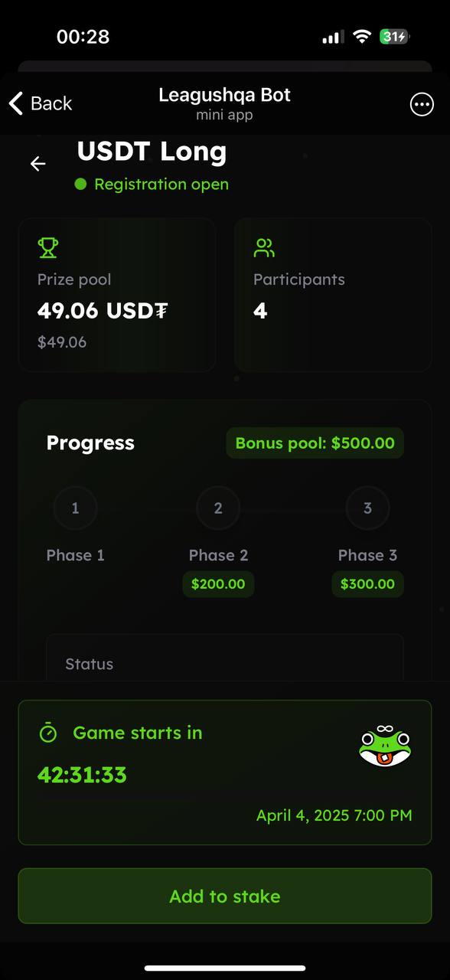The image size is (450, 980).
Task: Tap the green Registration open status dot
Action: coord(80,184)
